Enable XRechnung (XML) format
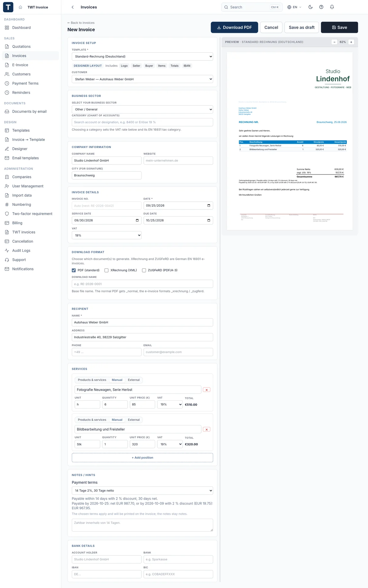The width and height of the screenshot is (368, 588). pos(106,270)
